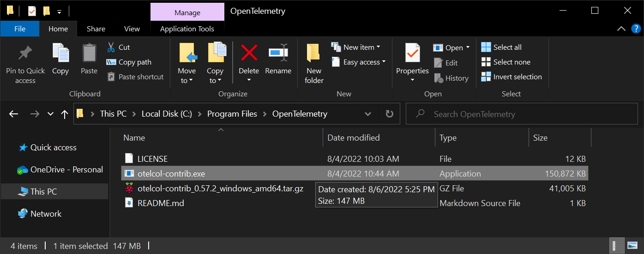This screenshot has height=254, width=644.
Task: Expand the Open button dropdown arrow
Action: pyautogui.click(x=468, y=47)
